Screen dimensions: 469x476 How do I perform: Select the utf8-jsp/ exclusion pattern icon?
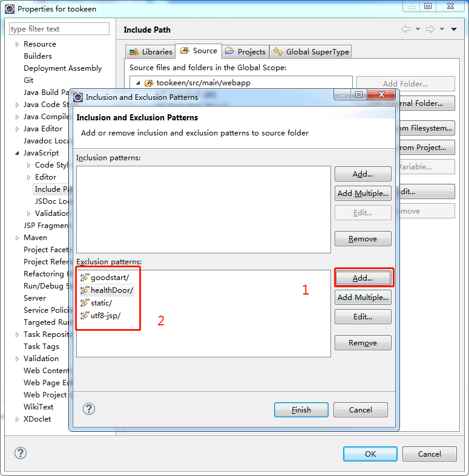[x=84, y=315]
